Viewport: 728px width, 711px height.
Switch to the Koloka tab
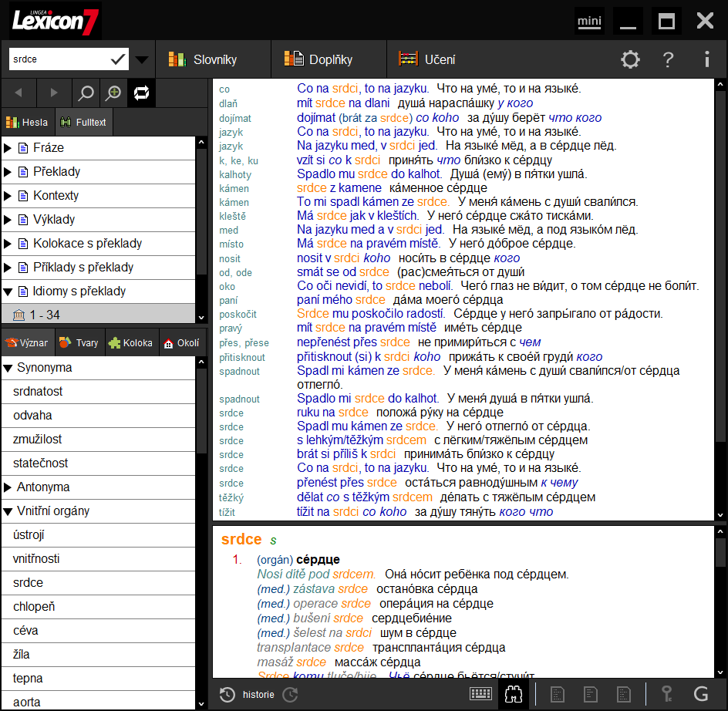132,342
